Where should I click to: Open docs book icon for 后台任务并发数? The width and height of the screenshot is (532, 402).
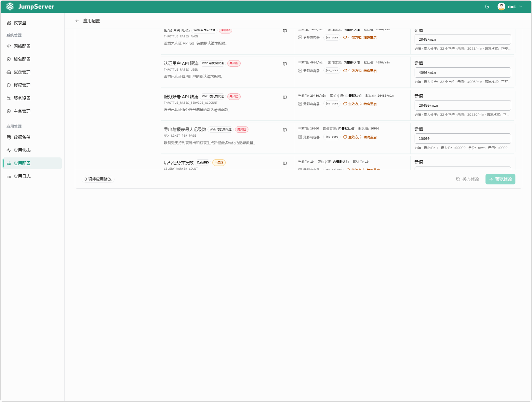click(285, 163)
